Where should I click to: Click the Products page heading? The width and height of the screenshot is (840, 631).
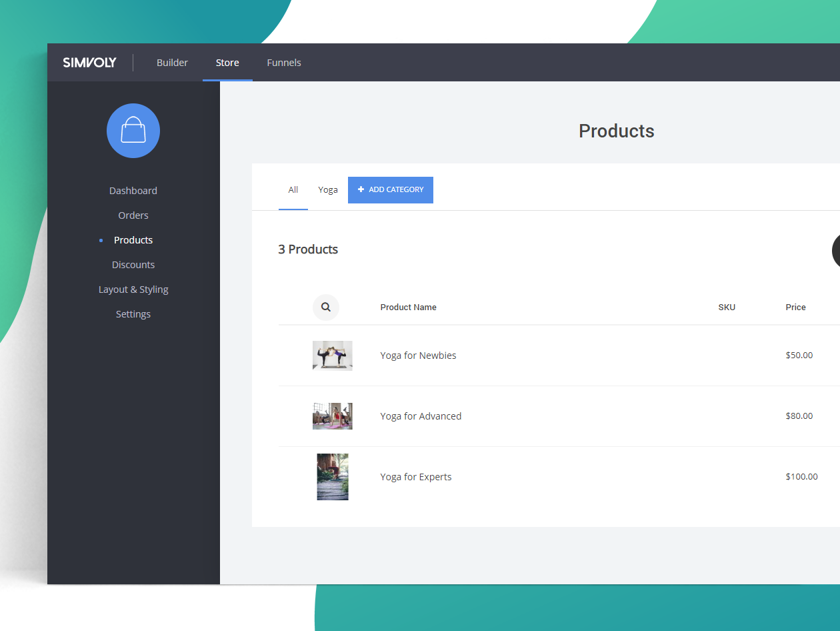(x=617, y=131)
